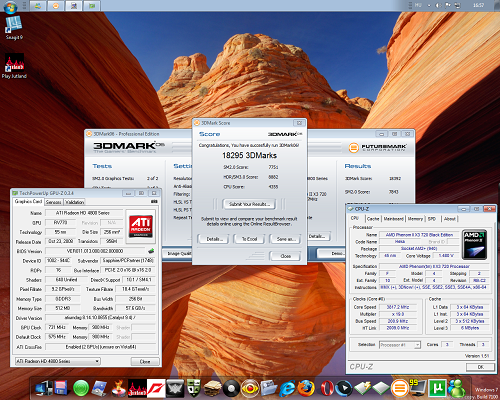Open the red eye media dock icon
The image size is (500, 400).
pyautogui.click(x=250, y=388)
